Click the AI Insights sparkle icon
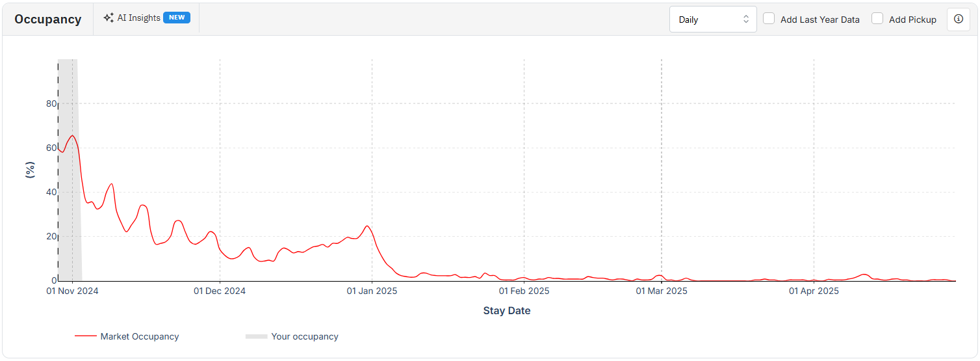This screenshot has height=361, width=980. (109, 18)
